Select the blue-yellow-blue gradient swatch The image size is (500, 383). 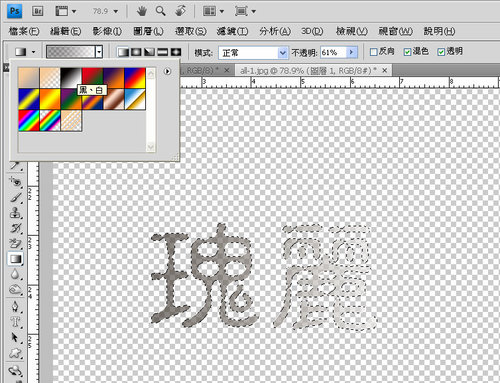[29, 99]
